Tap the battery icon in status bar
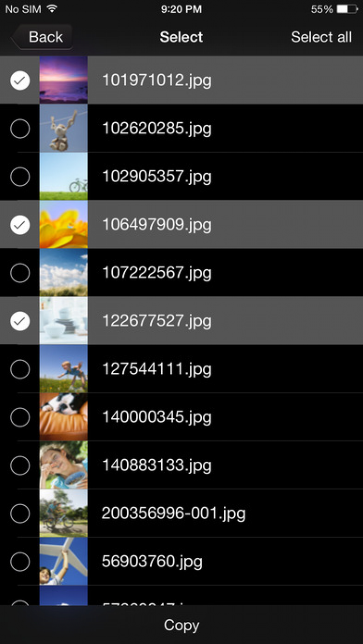Image resolution: width=363 pixels, height=644 pixels. [347, 9]
